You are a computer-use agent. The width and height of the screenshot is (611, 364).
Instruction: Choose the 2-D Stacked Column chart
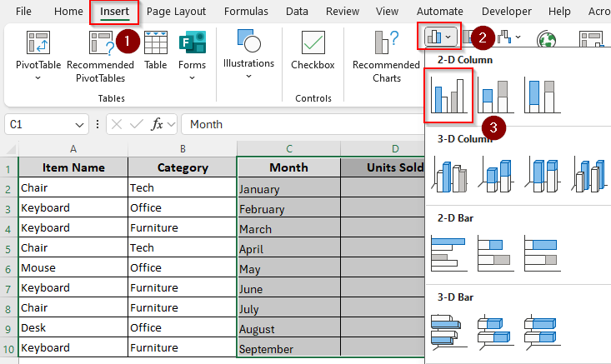[495, 95]
